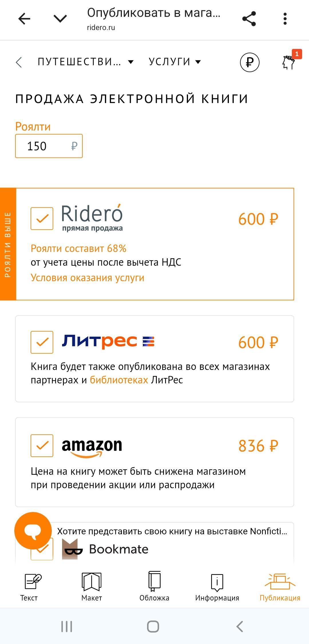Tap the ruble balance icon
This screenshot has width=309, height=644.
click(x=249, y=62)
